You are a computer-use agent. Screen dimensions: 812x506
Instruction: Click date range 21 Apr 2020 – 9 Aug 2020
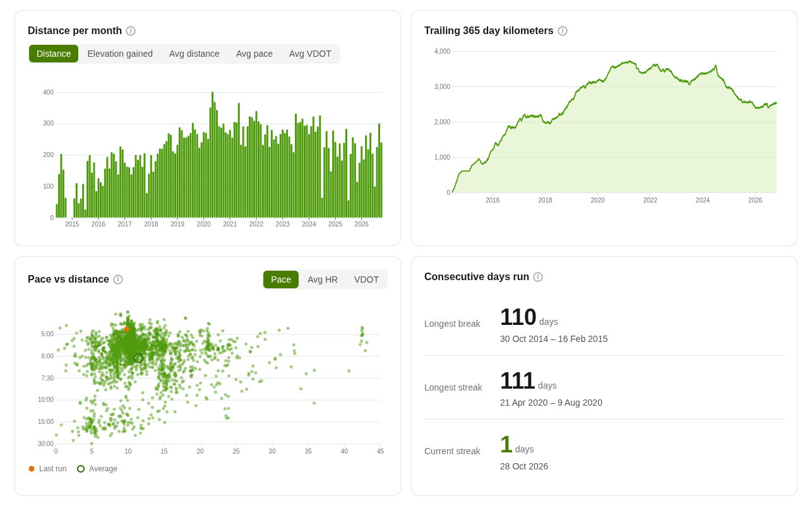coord(551,403)
